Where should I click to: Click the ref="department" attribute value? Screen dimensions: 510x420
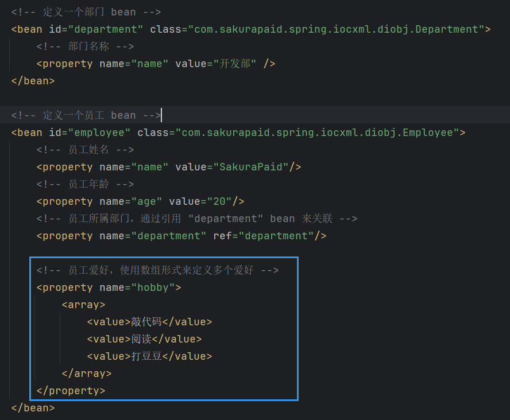[276, 236]
